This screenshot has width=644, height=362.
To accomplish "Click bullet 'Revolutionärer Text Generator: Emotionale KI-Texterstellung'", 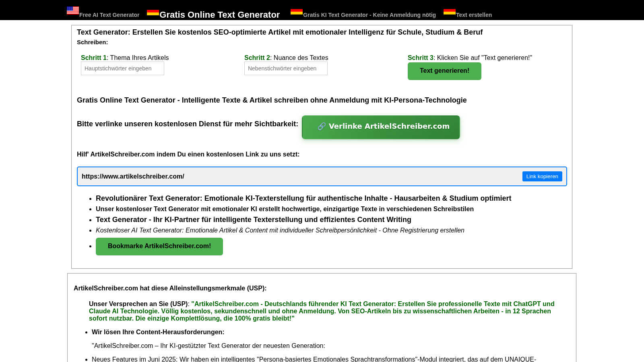I will click(303, 198).
